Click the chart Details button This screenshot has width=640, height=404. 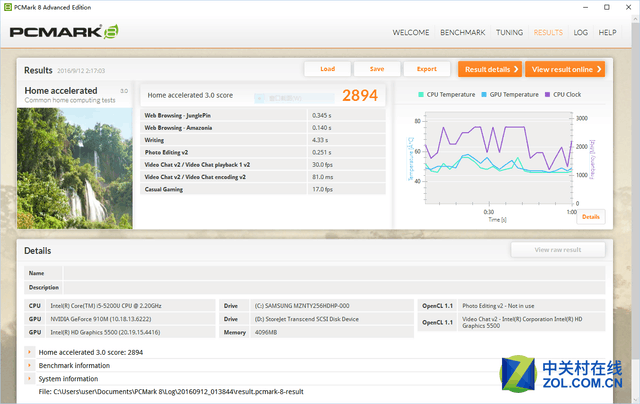coord(590,217)
